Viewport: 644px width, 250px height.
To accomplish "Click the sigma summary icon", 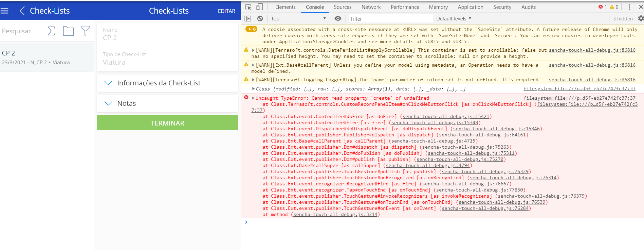I will click(x=51, y=31).
